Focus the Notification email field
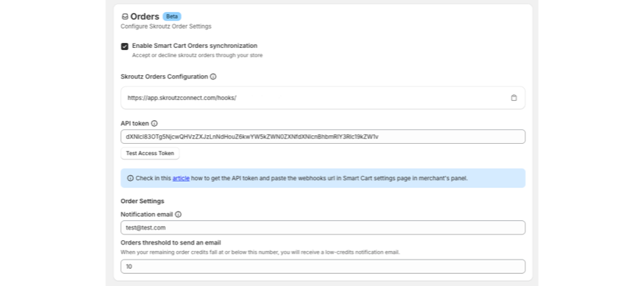Viewport: 644px width, 286px height. [x=323, y=228]
